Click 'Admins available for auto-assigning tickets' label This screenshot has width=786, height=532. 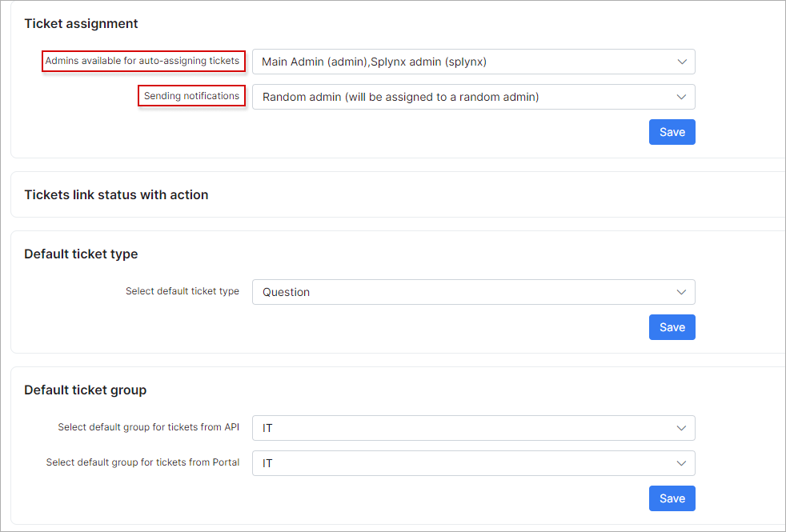(x=142, y=61)
